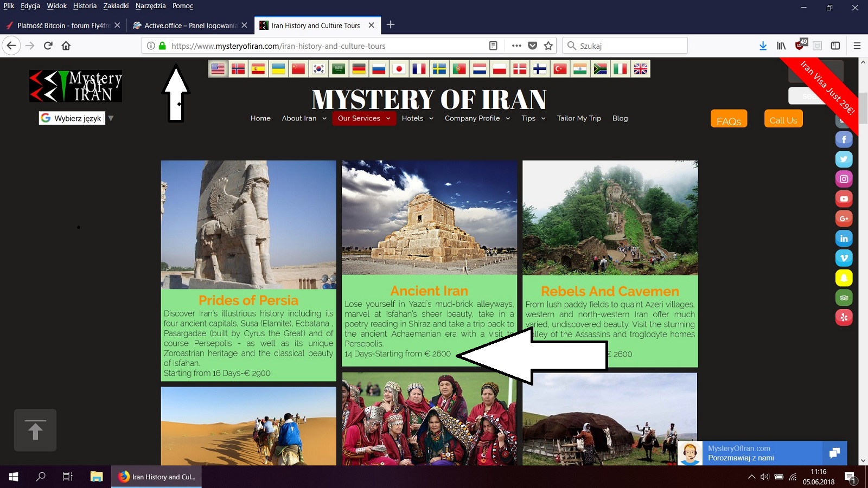This screenshot has width=868, height=488.
Task: Open Yelp social link
Action: point(844,317)
